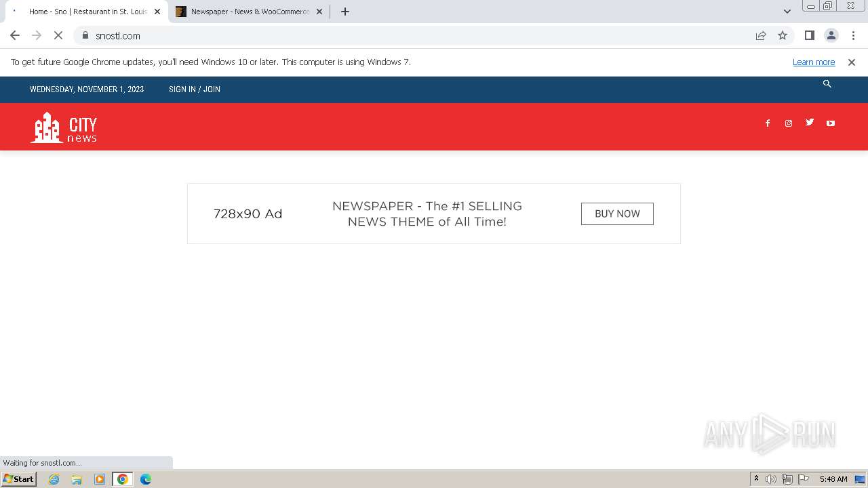This screenshot has width=868, height=488.
Task: Switch to the Newspaper - News & WooCommerce tab
Action: [250, 12]
